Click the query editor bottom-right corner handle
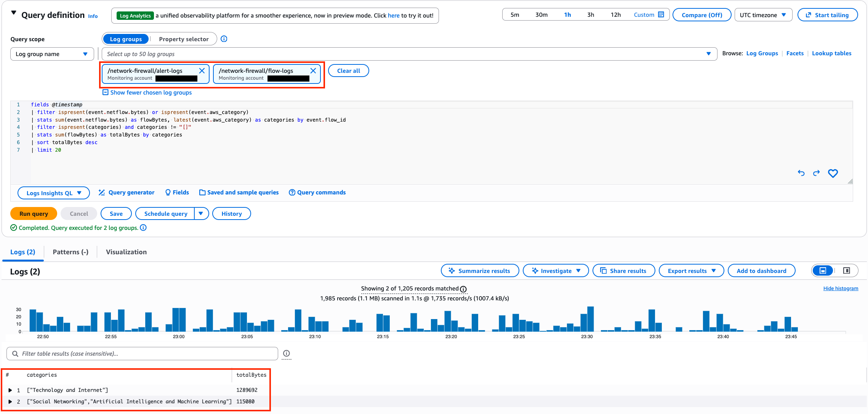Screen dimensions: 868x414 point(850,181)
